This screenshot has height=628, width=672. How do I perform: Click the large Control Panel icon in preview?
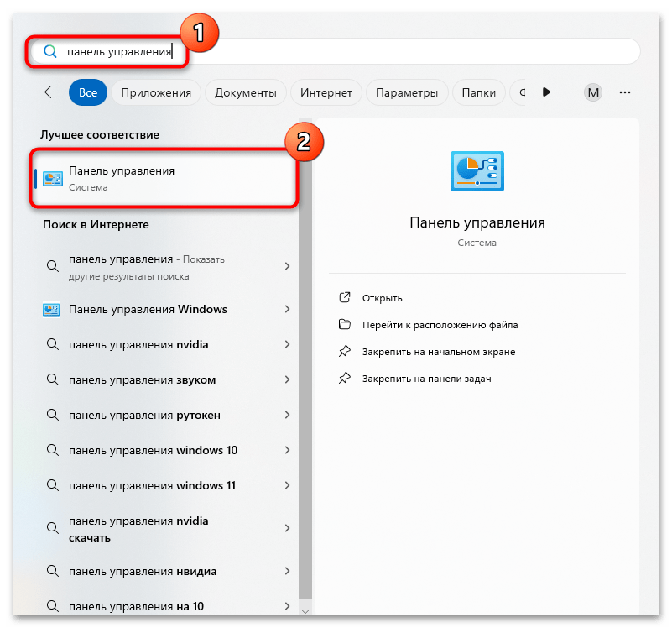pyautogui.click(x=477, y=170)
